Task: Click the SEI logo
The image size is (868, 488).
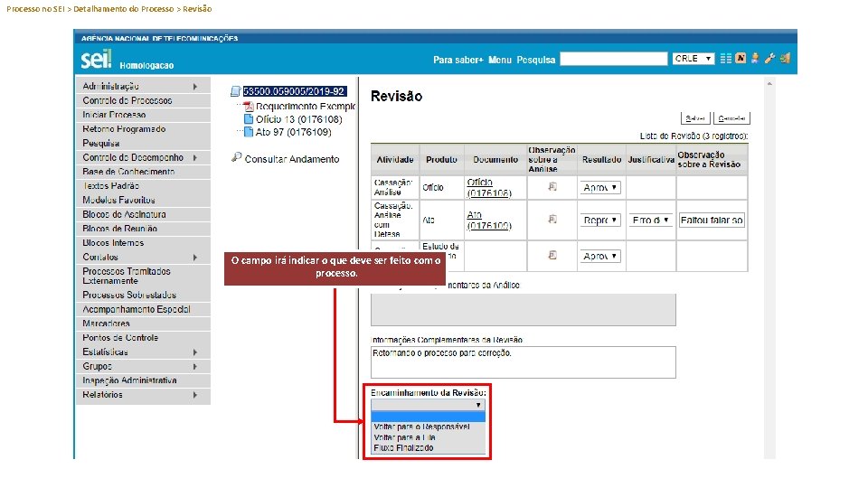Action: coord(97,60)
